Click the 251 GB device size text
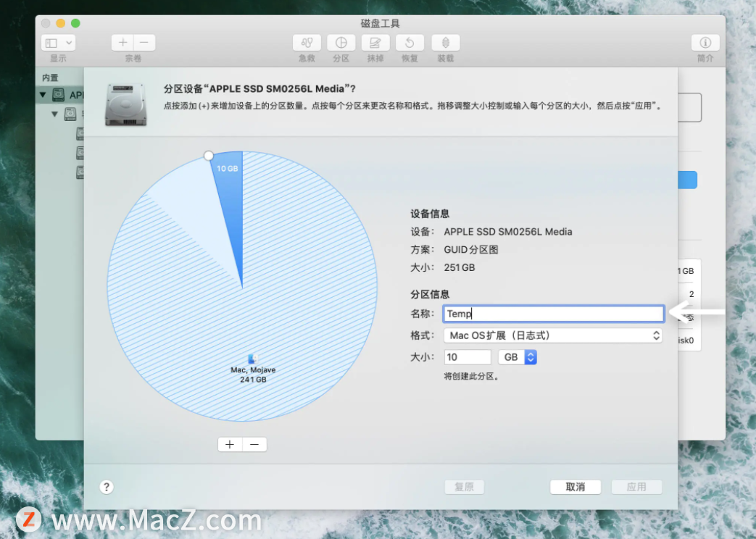The width and height of the screenshot is (756, 539). click(x=460, y=267)
